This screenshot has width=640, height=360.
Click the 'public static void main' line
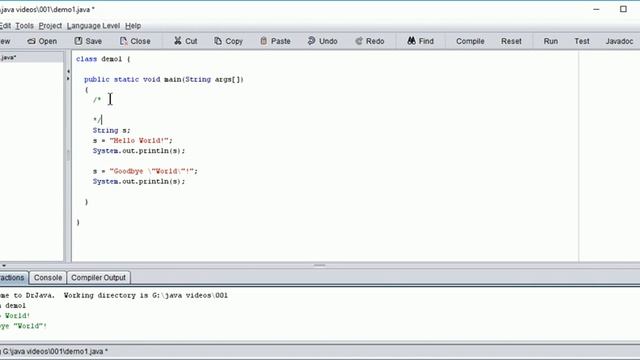164,79
